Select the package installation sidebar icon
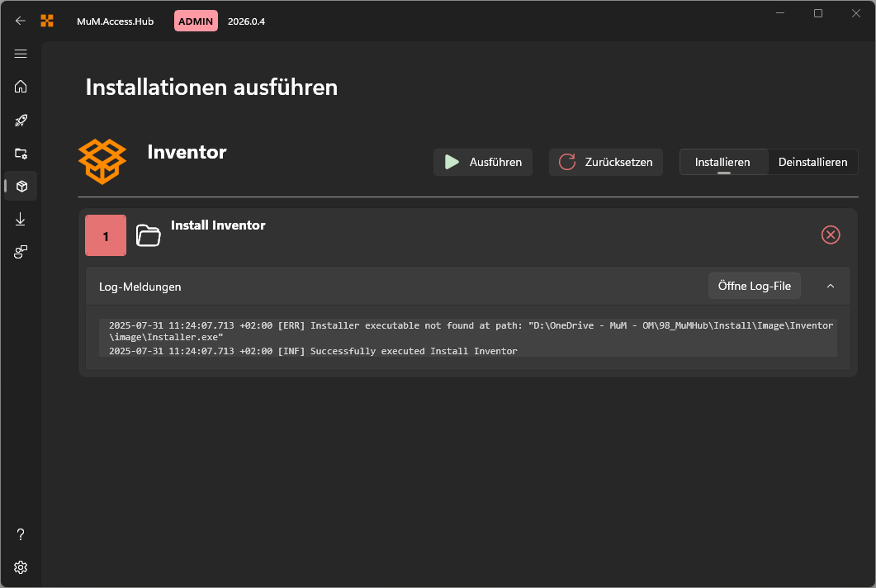This screenshot has height=588, width=876. pyautogui.click(x=21, y=186)
